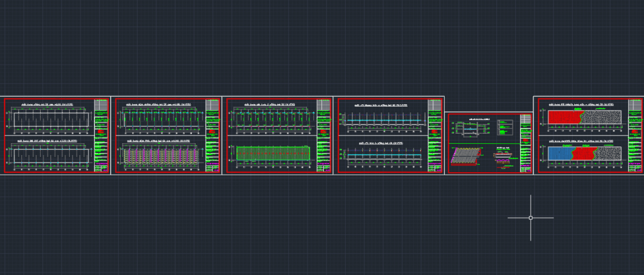This screenshot has width=644, height=275.
Task: Select the gray stippled area in lower right plan
Action: pos(608,153)
